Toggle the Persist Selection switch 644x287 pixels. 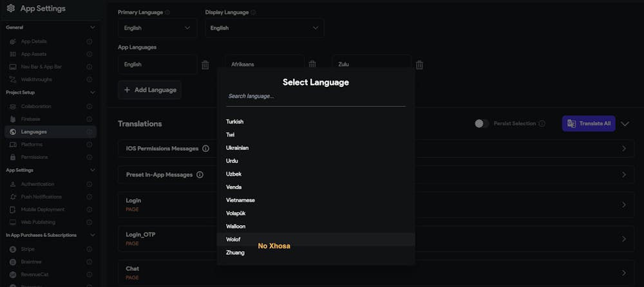(x=481, y=124)
